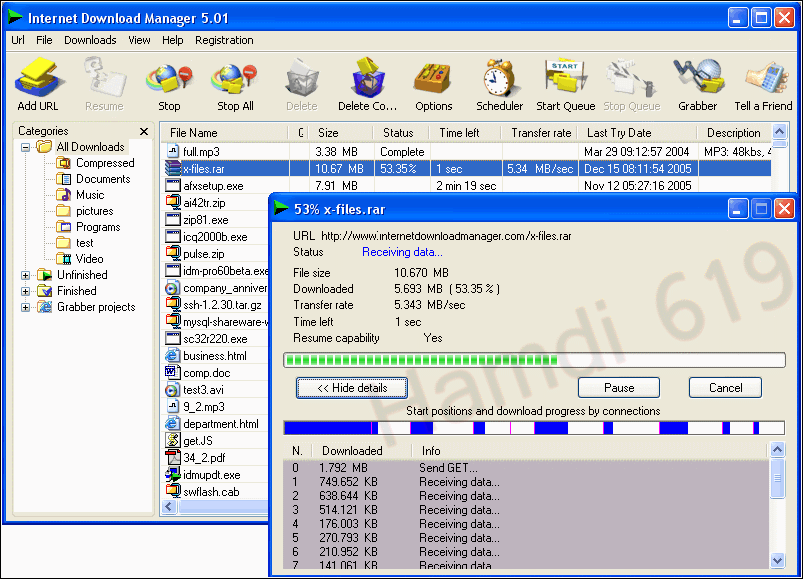Viewport: 803px width, 579px height.
Task: Open the File menu
Action: (x=44, y=40)
